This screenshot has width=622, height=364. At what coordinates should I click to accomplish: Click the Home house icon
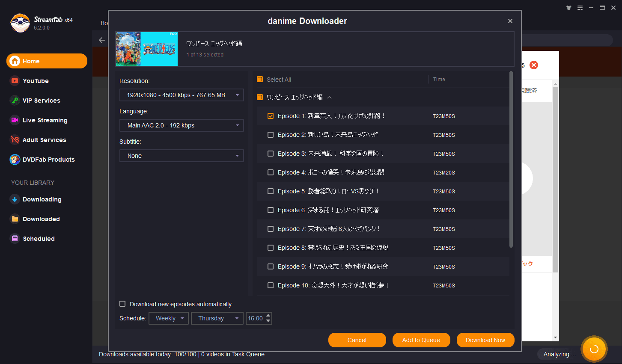(15, 61)
